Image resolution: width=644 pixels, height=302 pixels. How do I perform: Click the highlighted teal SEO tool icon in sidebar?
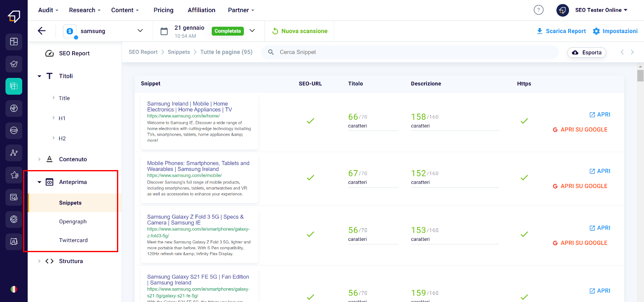coord(14,86)
